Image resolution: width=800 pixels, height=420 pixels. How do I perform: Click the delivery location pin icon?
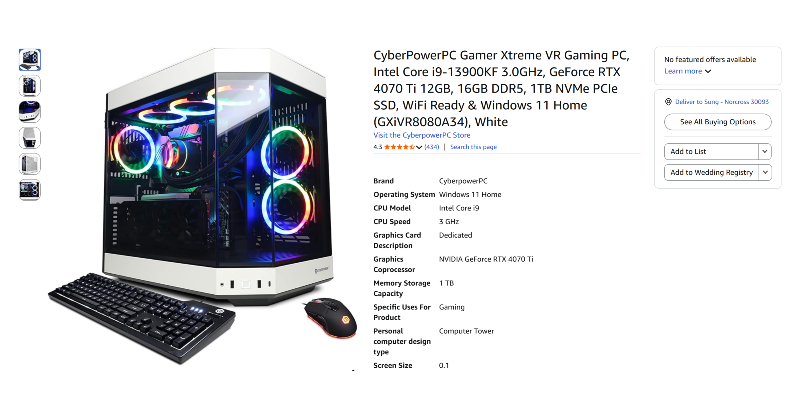[x=668, y=102]
